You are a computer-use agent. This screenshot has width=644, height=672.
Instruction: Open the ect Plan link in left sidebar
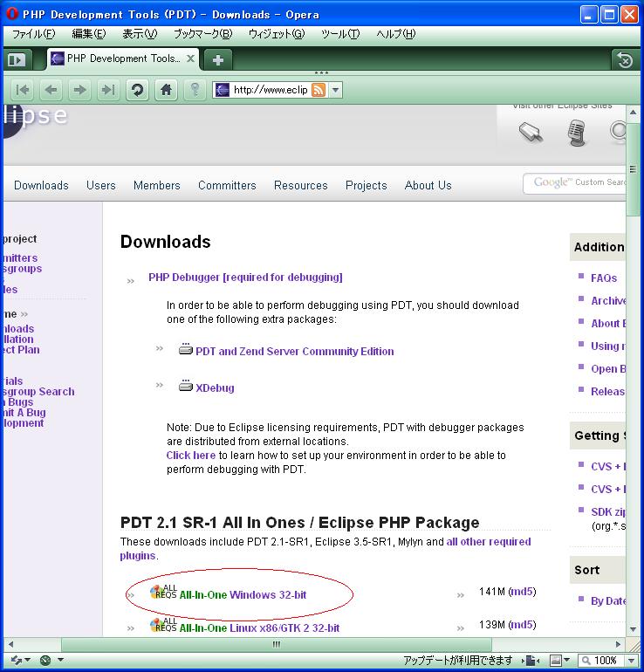pyautogui.click(x=22, y=350)
